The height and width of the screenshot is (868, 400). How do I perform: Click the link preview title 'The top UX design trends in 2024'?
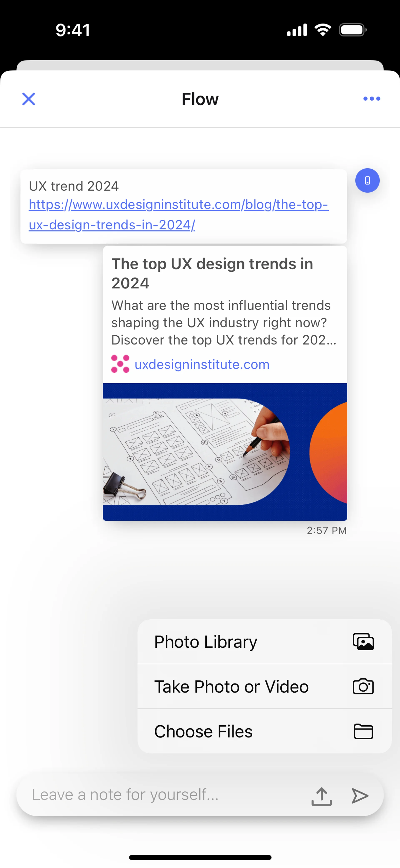pos(212,273)
